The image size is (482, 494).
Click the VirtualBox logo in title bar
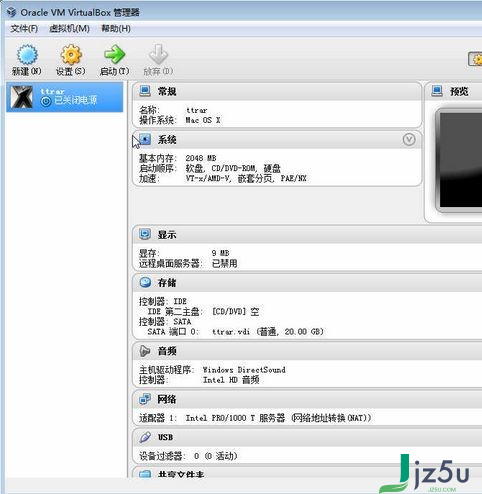click(x=11, y=12)
